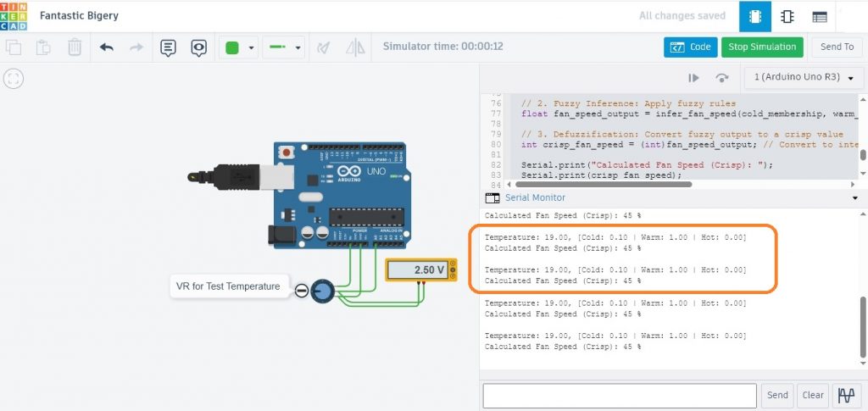Switch to Schematic view icon

pyautogui.click(x=787, y=17)
